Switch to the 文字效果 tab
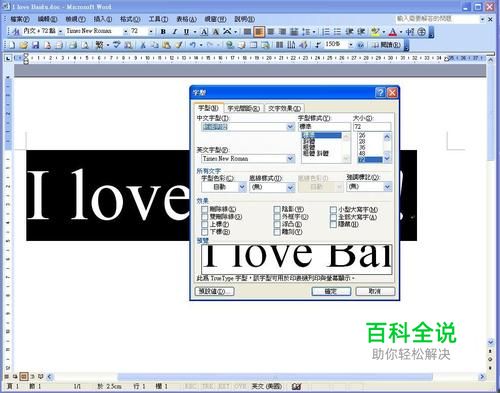Screen dimensions: 500x393 (284, 108)
